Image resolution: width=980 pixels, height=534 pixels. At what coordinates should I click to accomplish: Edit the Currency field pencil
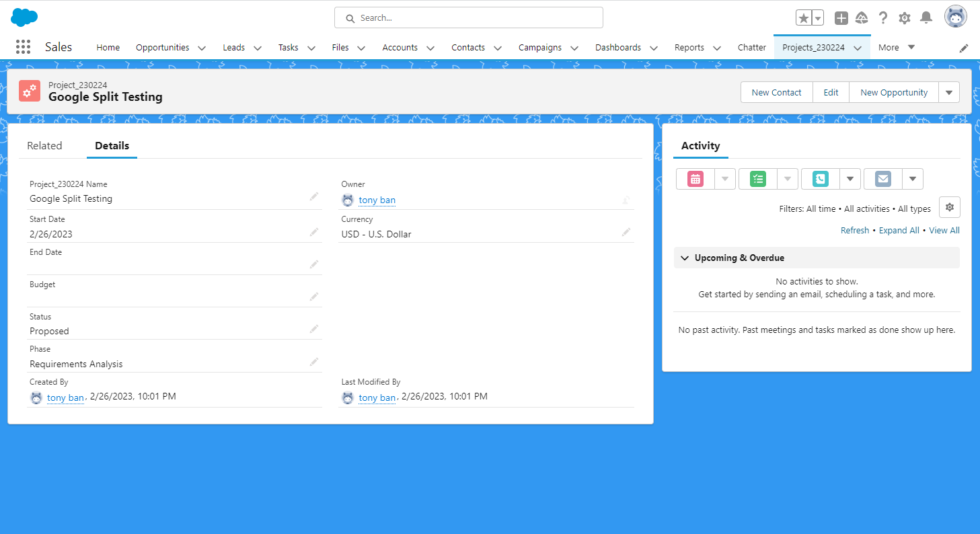pos(626,232)
